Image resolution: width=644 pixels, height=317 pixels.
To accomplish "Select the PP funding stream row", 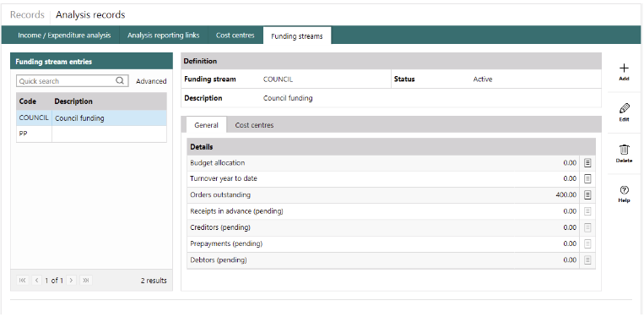I will pos(92,134).
